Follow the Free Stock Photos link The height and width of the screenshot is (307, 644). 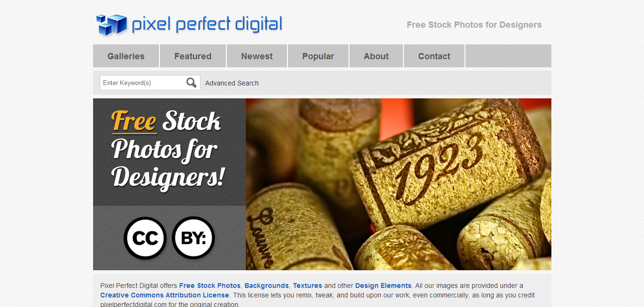click(210, 286)
